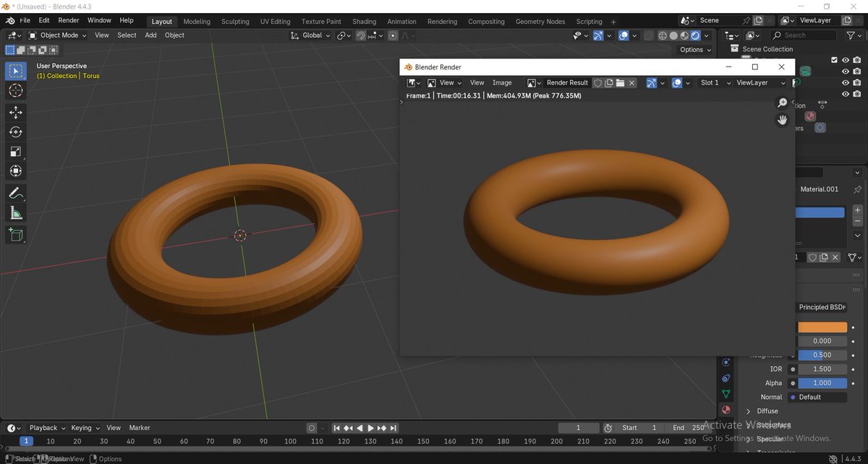Switch to Material Preview viewport shading
The image size is (868, 464).
(x=684, y=35)
